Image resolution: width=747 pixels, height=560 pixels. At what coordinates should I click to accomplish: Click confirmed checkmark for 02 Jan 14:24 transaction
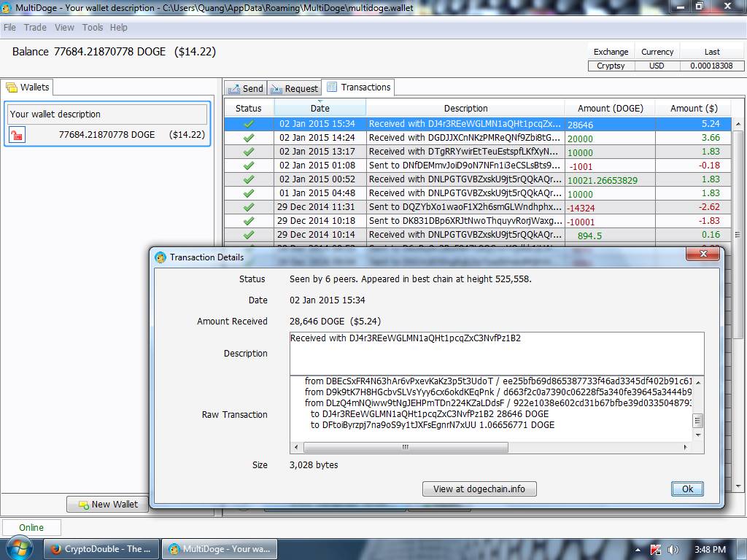click(x=249, y=138)
